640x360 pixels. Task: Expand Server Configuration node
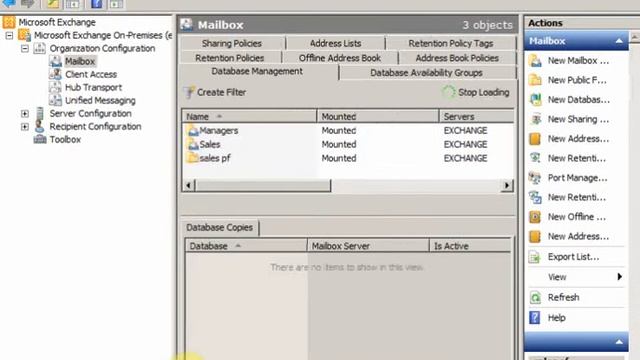pyautogui.click(x=25, y=113)
